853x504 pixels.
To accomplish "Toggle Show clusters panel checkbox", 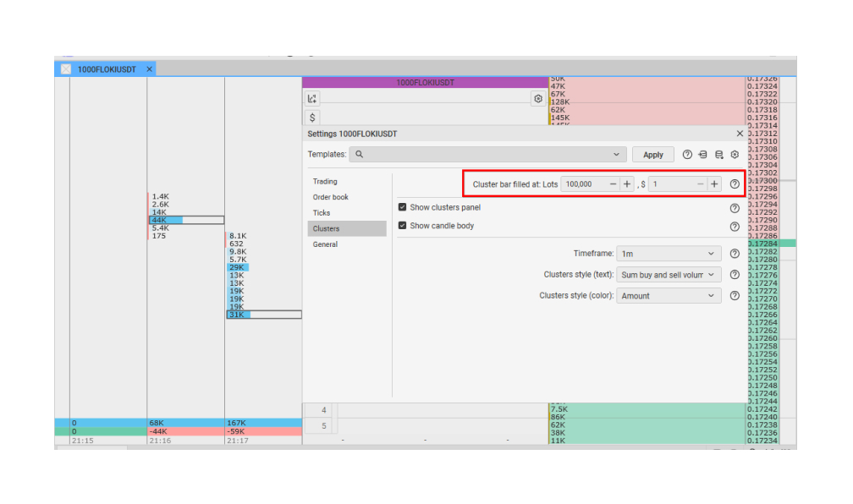I will pos(402,207).
